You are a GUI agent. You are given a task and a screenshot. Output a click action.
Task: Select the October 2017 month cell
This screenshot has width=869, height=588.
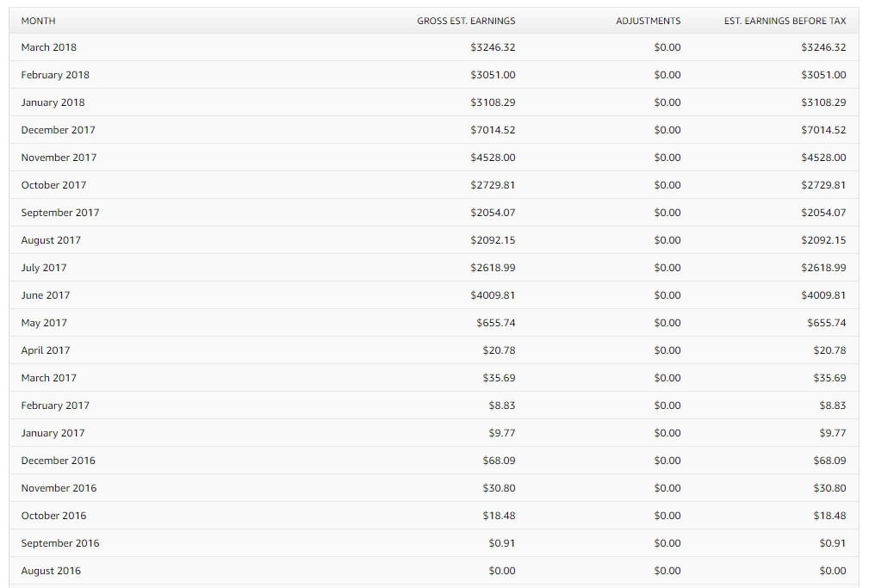pyautogui.click(x=53, y=185)
